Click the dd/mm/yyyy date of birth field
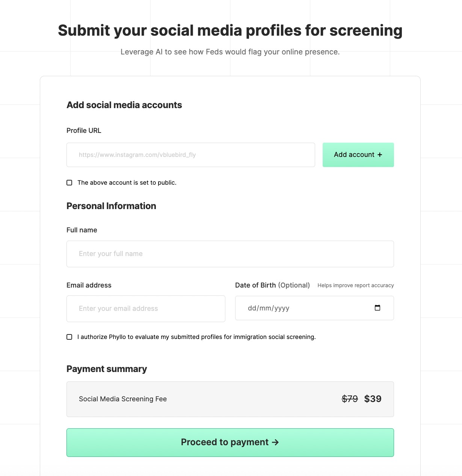Screen dimensions: 462x476 click(x=300, y=308)
